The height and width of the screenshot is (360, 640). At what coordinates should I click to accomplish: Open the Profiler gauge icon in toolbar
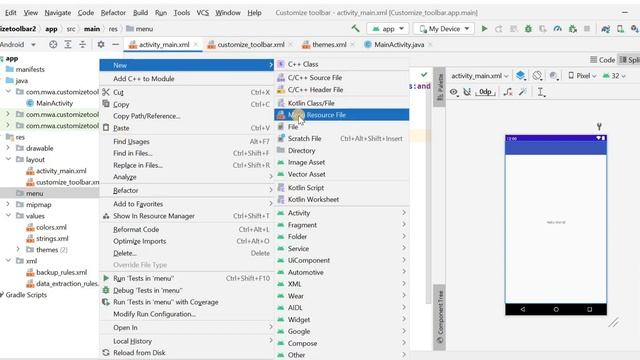[x=558, y=29]
